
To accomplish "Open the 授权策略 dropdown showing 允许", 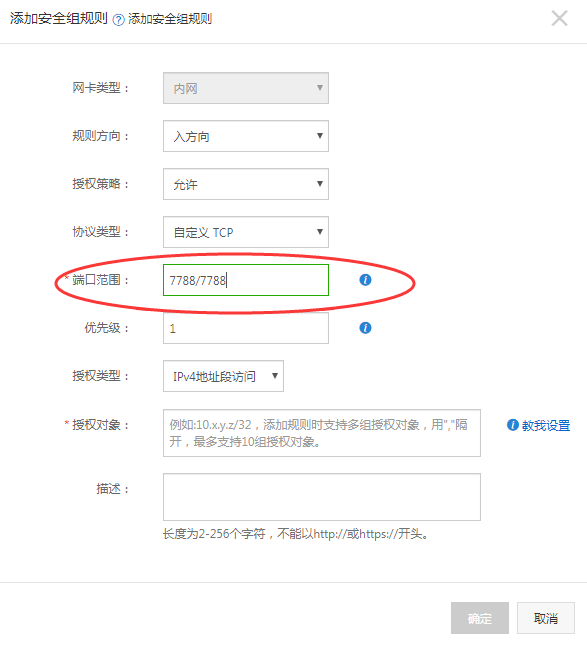I will (246, 184).
